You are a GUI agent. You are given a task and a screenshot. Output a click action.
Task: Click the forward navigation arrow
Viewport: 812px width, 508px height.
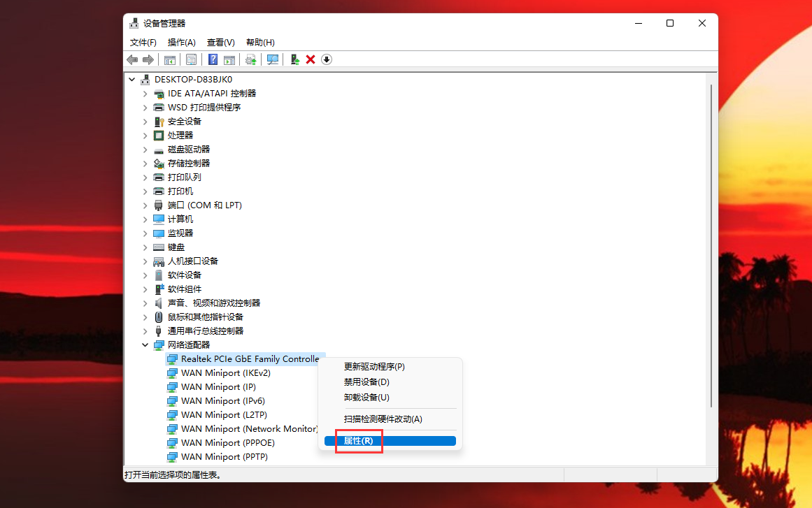click(148, 59)
